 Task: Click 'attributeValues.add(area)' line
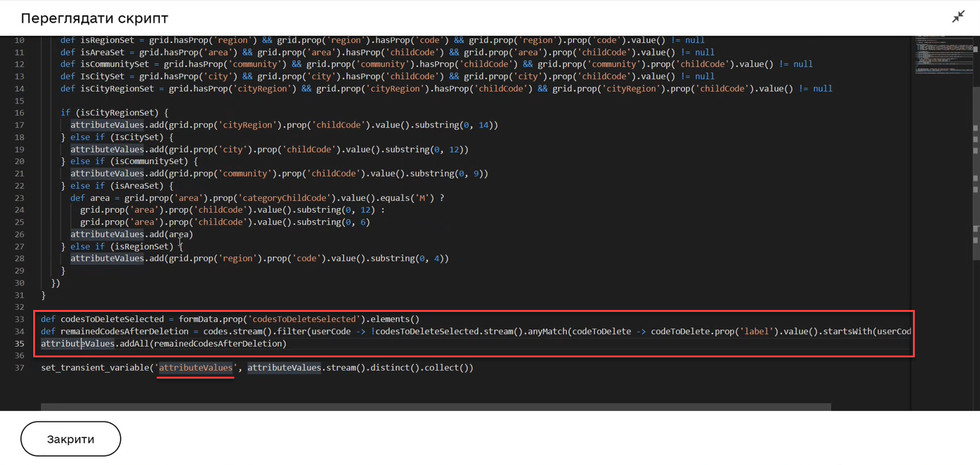pos(132,234)
